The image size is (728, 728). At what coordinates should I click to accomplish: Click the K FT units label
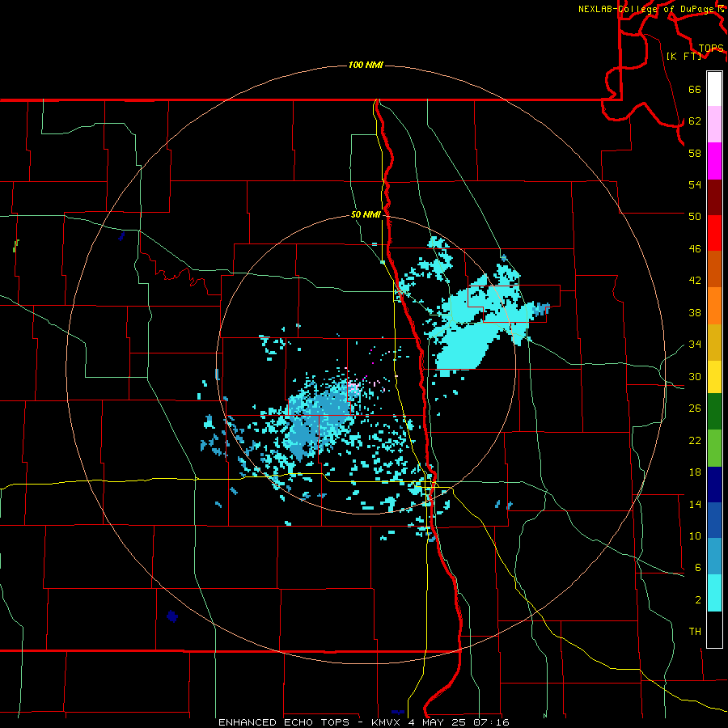pyautogui.click(x=684, y=57)
